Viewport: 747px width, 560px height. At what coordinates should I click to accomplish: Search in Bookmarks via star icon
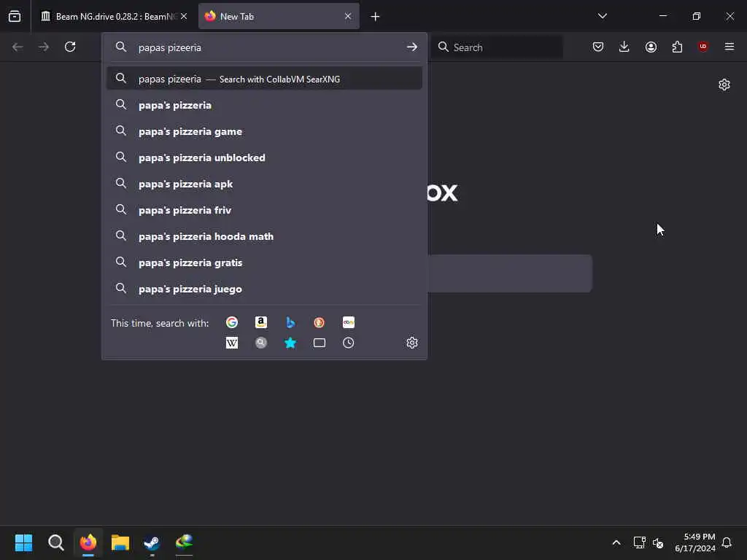click(290, 343)
